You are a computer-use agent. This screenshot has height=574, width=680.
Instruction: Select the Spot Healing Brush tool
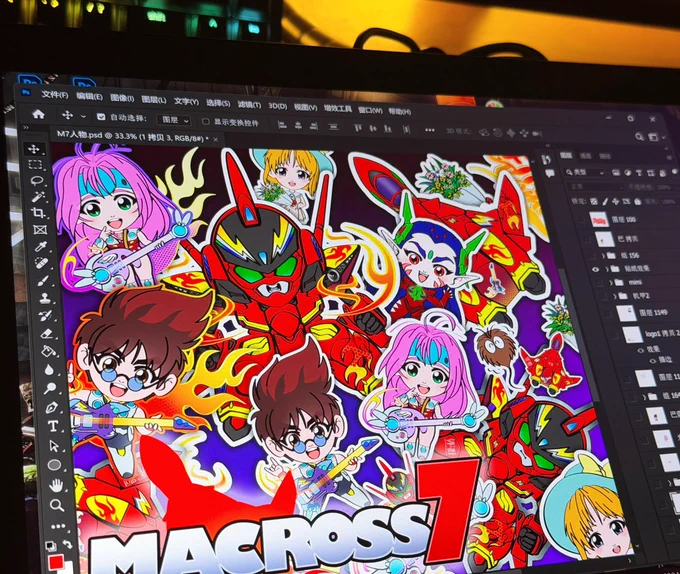pyautogui.click(x=42, y=264)
